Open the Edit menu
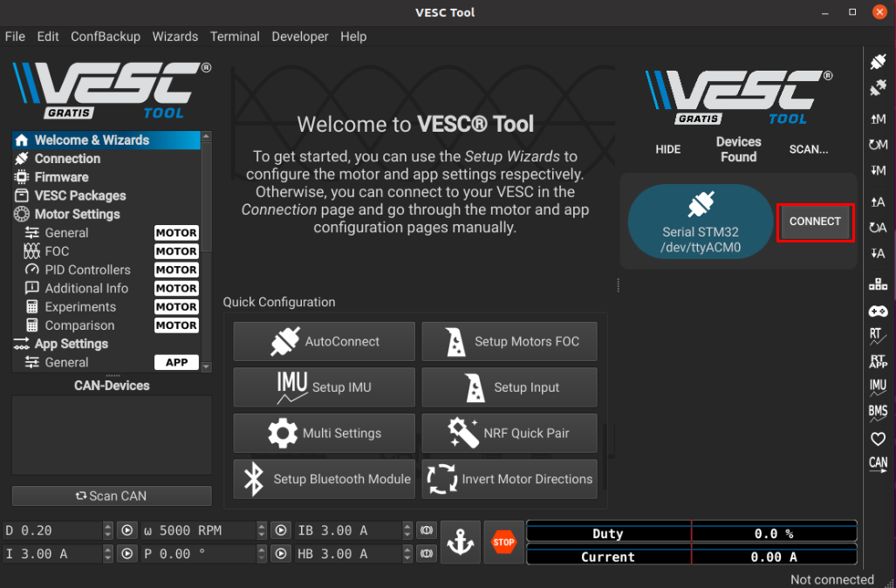 (x=48, y=37)
